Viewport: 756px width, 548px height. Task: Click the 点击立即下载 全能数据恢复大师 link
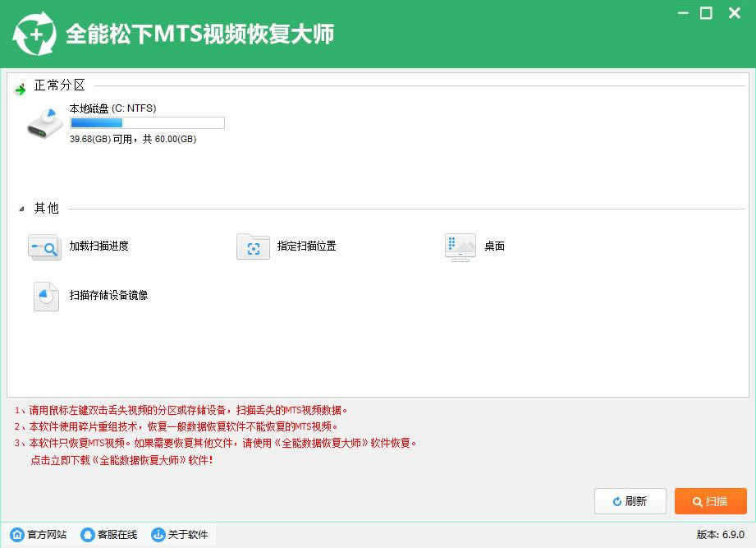(121, 460)
